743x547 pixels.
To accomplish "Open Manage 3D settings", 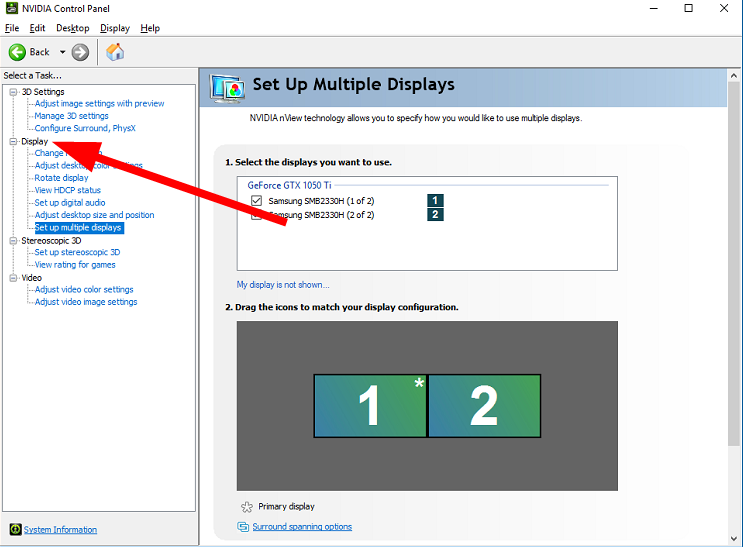I will click(x=72, y=116).
